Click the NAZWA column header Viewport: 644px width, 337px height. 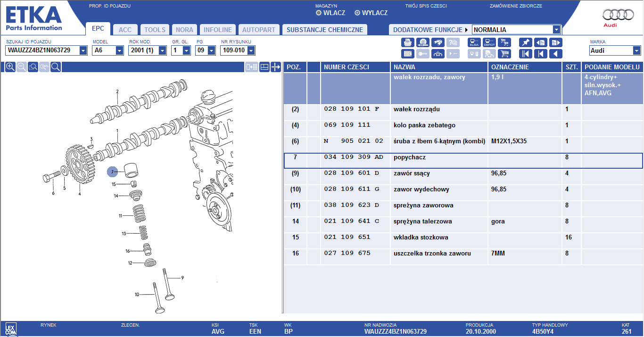[439, 67]
